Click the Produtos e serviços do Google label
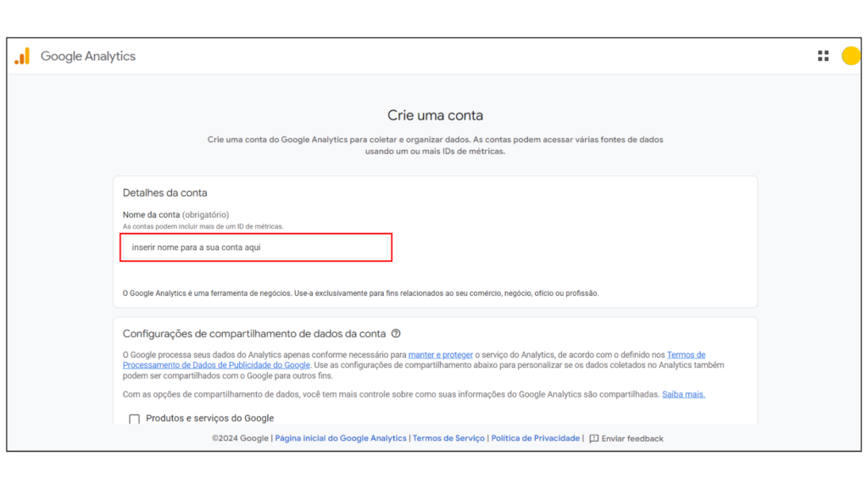Viewport: 868px width, 489px height. point(210,418)
